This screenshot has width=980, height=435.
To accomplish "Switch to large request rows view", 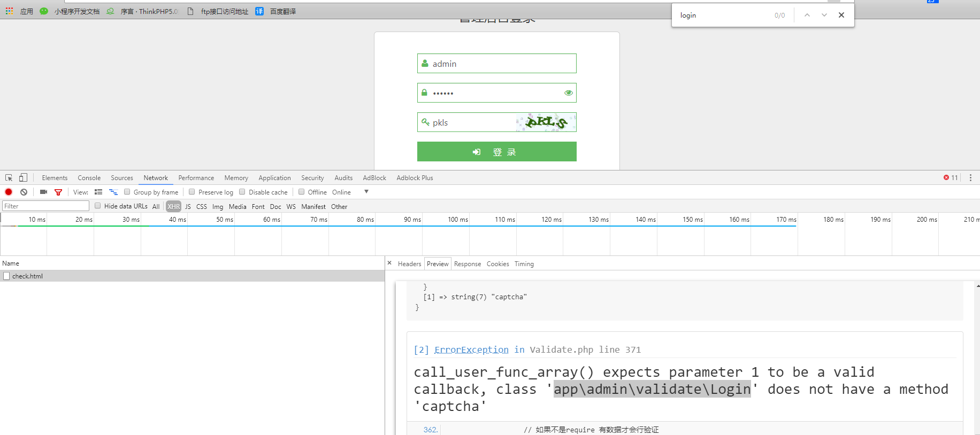I will coord(98,192).
